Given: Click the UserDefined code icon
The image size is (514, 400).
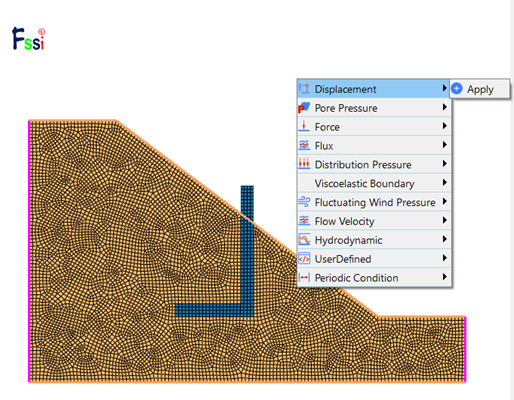Looking at the screenshot, I should click(304, 259).
